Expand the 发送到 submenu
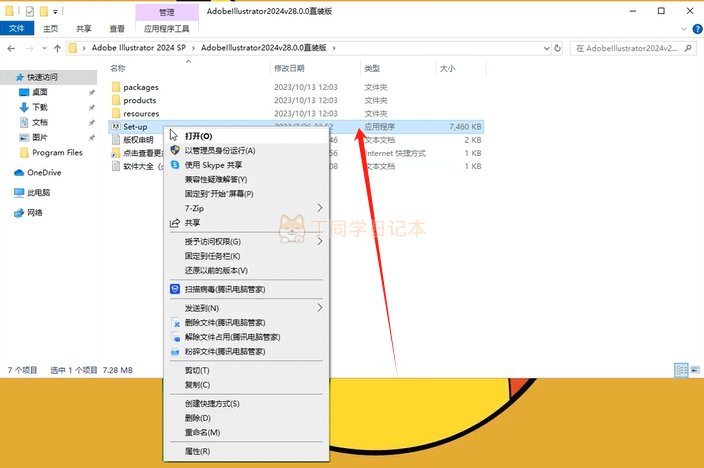This screenshot has width=704, height=468. [x=320, y=308]
